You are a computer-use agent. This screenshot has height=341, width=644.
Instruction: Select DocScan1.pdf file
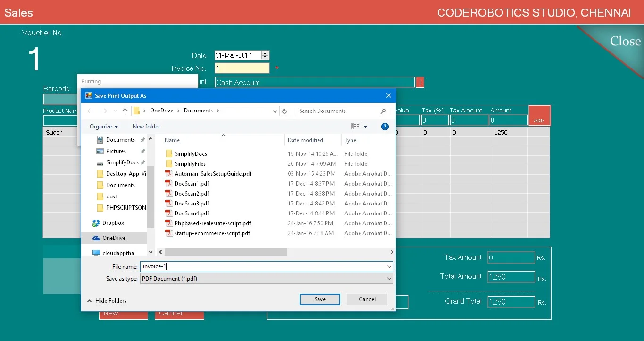pyautogui.click(x=192, y=184)
